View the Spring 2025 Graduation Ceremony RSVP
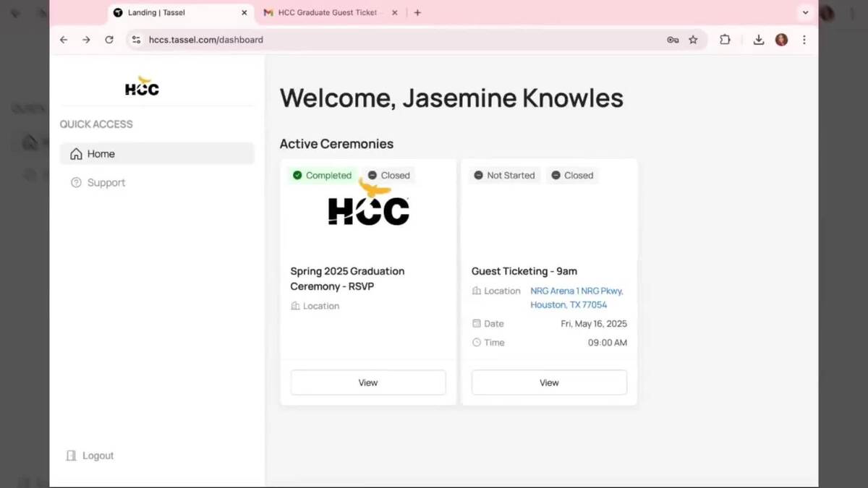Image resolution: width=868 pixels, height=488 pixels. pos(368,382)
